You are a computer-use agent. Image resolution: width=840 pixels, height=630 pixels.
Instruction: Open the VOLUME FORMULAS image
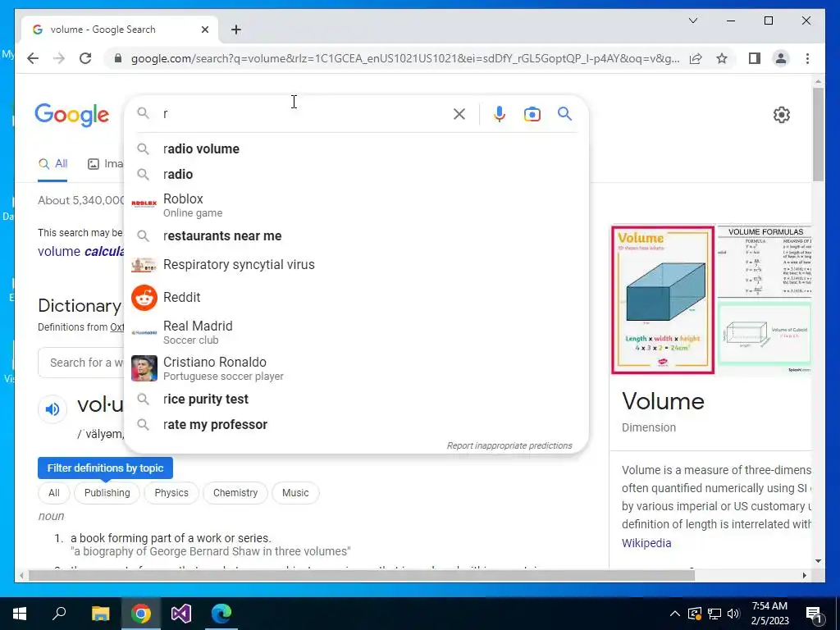click(764, 262)
